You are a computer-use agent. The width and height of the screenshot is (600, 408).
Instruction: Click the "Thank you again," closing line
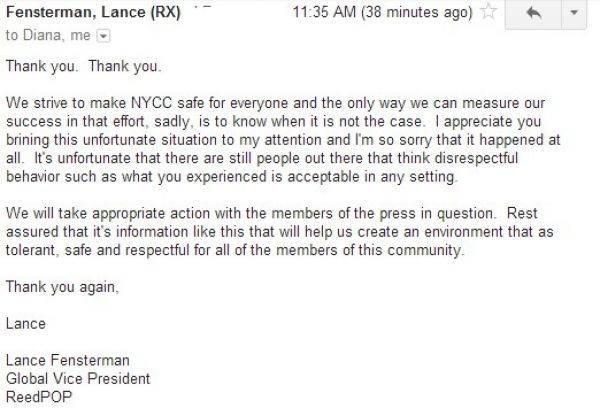point(62,287)
